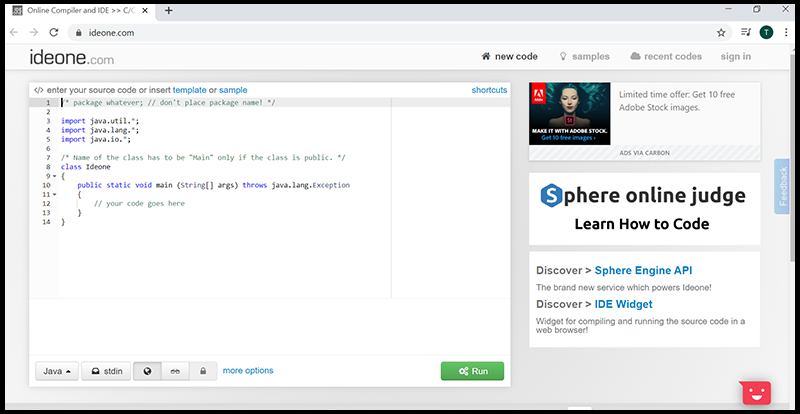Viewport: 800px width, 414px height.
Task: Click sign in
Action: click(736, 57)
